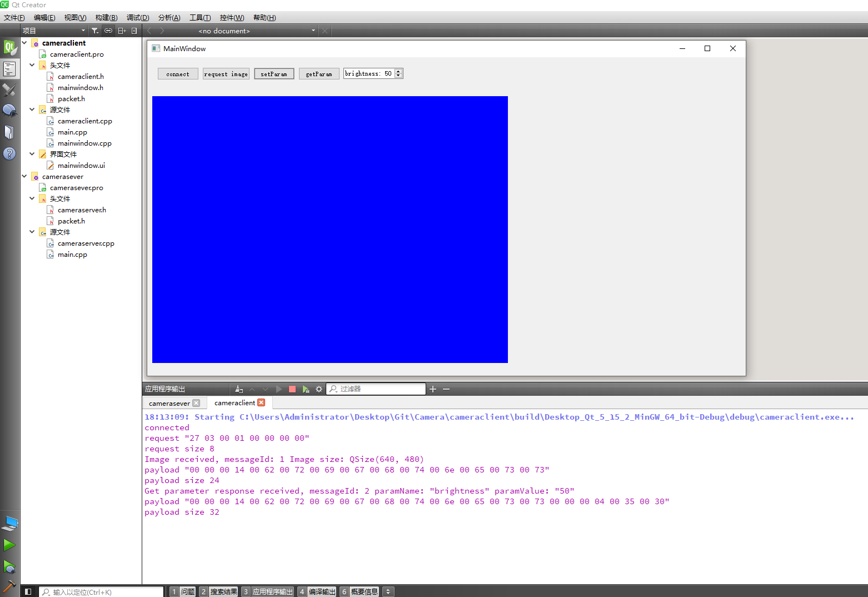Open Projects mode in sidebar
Screen dimensions: 868x597
click(9, 132)
